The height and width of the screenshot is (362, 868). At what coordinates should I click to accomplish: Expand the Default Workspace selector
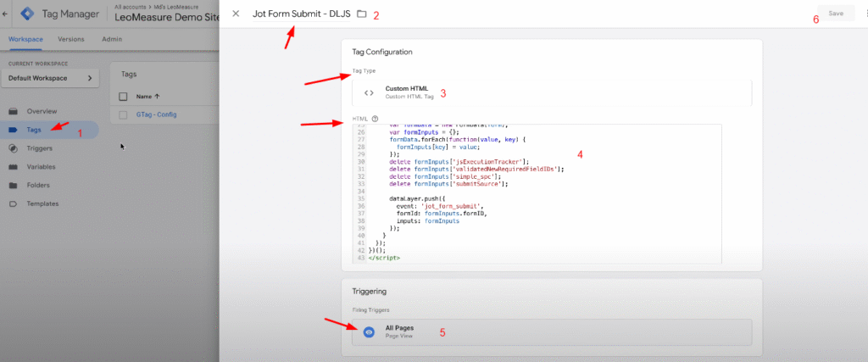pyautogui.click(x=50, y=78)
